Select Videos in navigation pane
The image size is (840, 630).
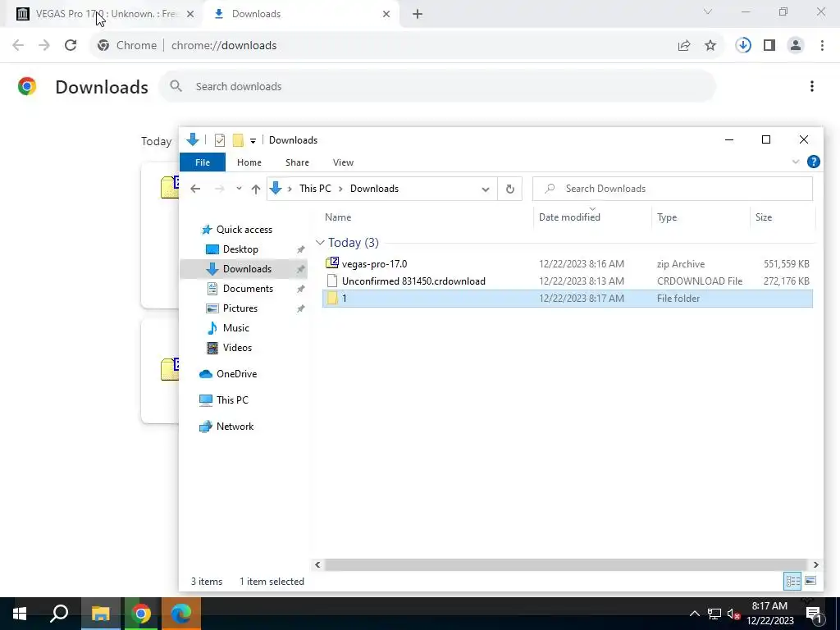(x=237, y=348)
